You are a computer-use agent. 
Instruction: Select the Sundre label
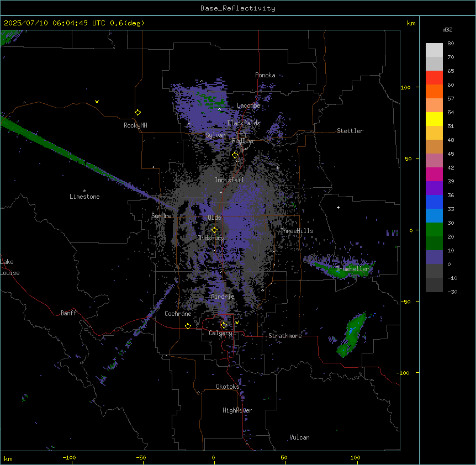(161, 216)
